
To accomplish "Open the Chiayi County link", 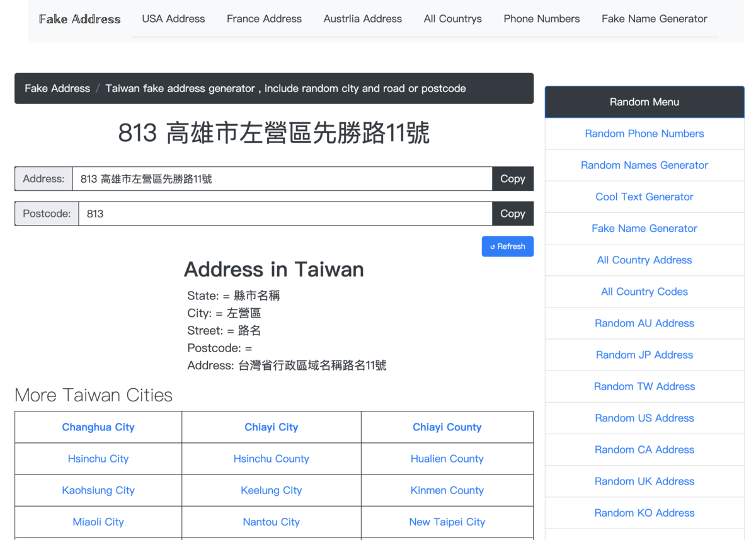I will click(x=447, y=427).
